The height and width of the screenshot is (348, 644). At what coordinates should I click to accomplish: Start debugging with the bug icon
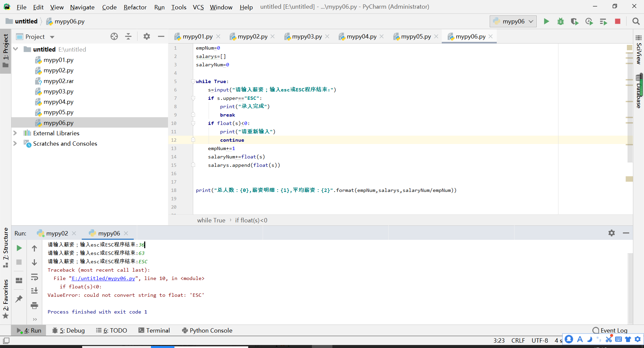click(x=560, y=21)
